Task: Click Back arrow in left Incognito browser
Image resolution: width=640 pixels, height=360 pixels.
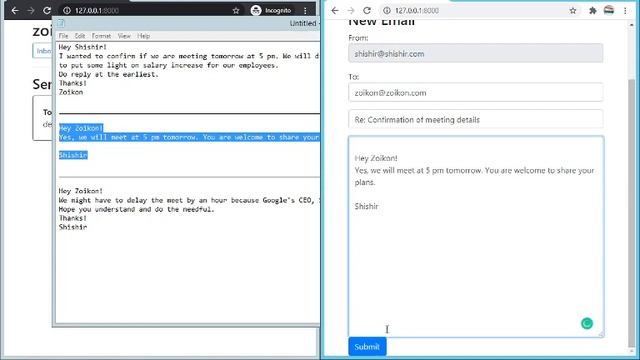Action: (15, 11)
